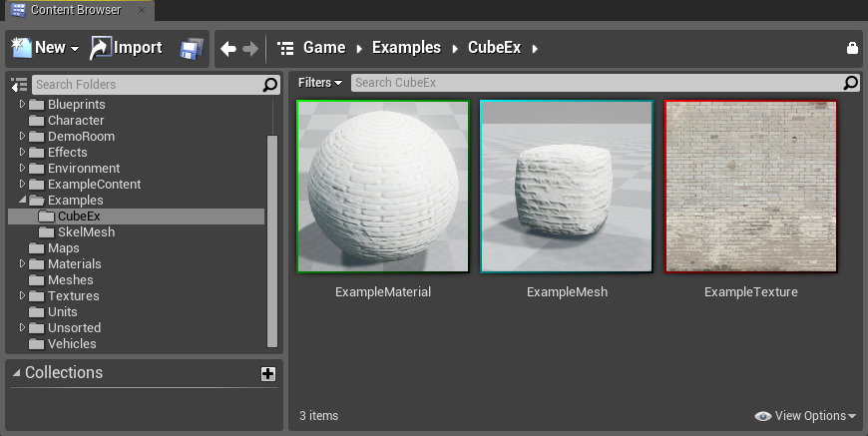Viewport: 868px width, 436px height.
Task: Select the SkelMesh folder in tree
Action: [85, 232]
